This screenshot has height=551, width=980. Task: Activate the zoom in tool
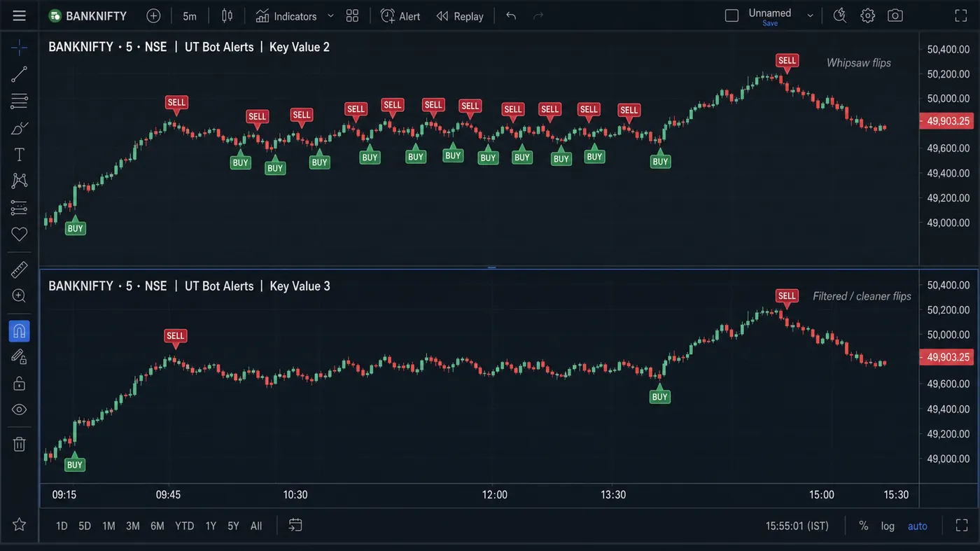[x=19, y=296]
